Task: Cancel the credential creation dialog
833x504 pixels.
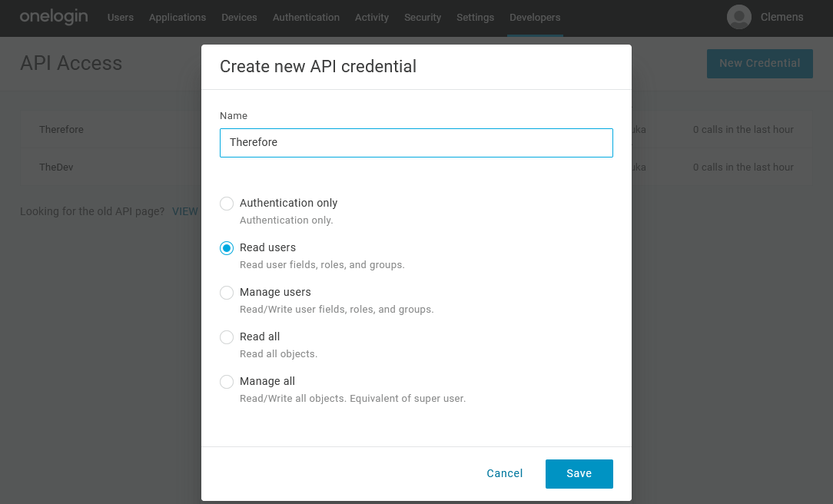Action: [x=505, y=474]
